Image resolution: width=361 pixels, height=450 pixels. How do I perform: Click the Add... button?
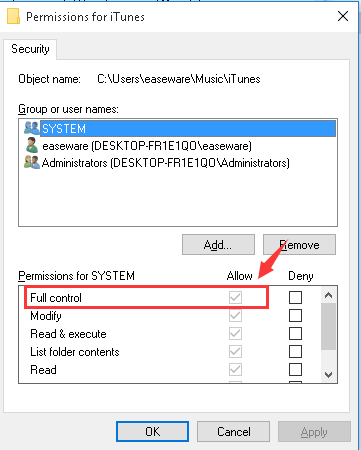[x=218, y=245]
